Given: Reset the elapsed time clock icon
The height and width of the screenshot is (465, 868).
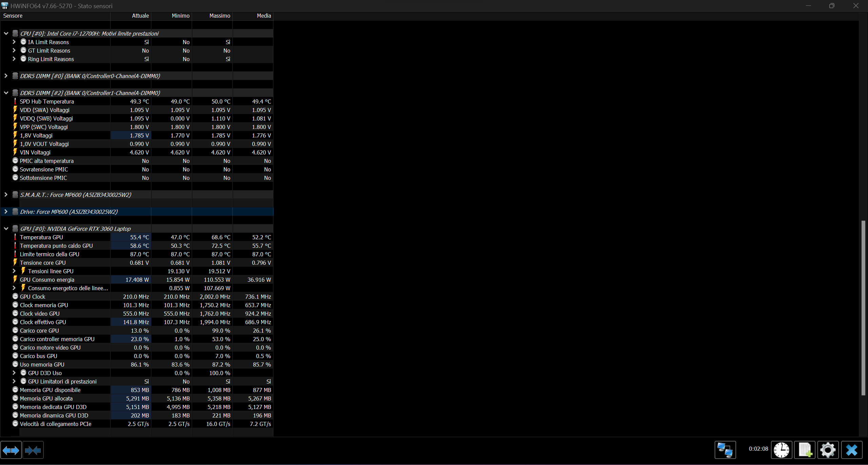Looking at the screenshot, I should [782, 450].
